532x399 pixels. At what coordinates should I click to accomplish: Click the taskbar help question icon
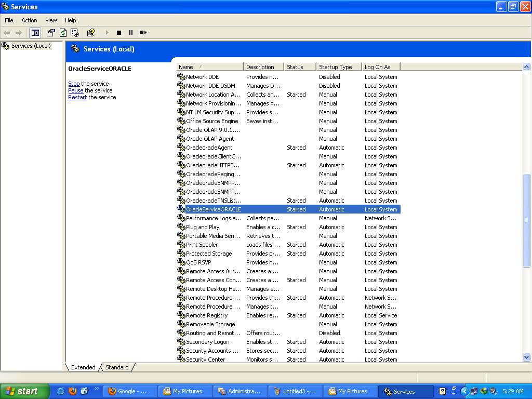coord(442,391)
